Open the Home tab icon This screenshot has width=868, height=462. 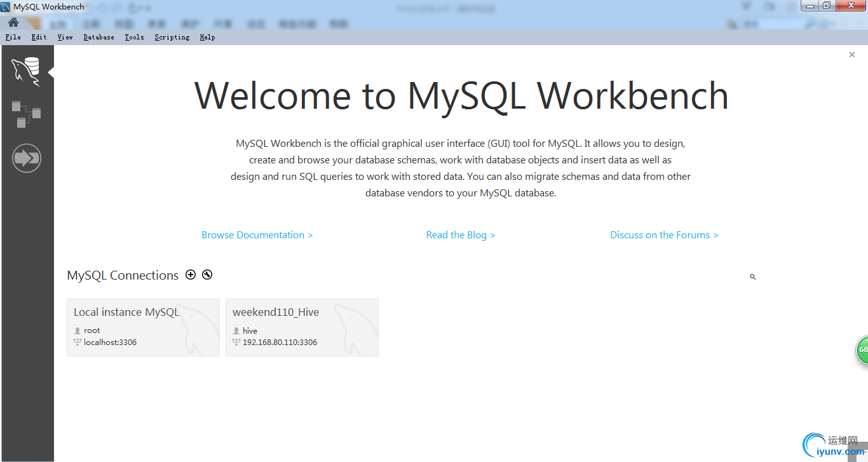[13, 23]
